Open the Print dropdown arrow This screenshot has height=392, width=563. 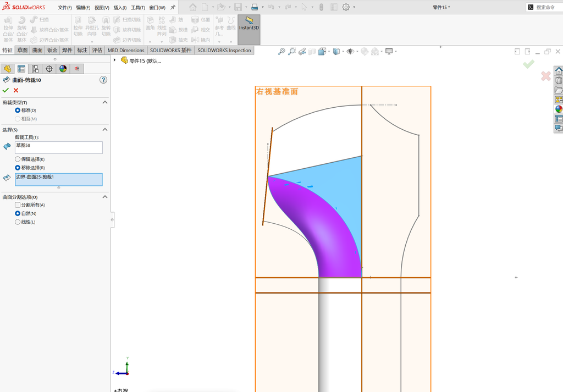click(262, 7)
